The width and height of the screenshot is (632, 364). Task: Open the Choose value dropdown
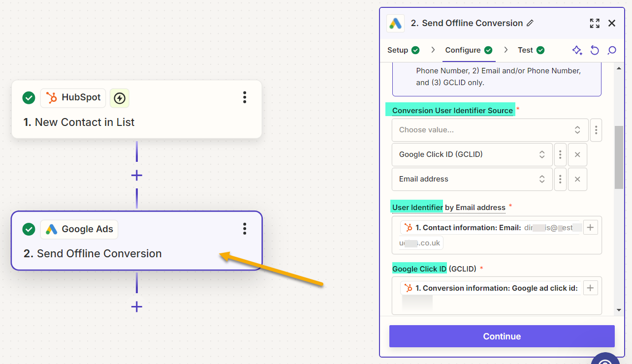(490, 130)
